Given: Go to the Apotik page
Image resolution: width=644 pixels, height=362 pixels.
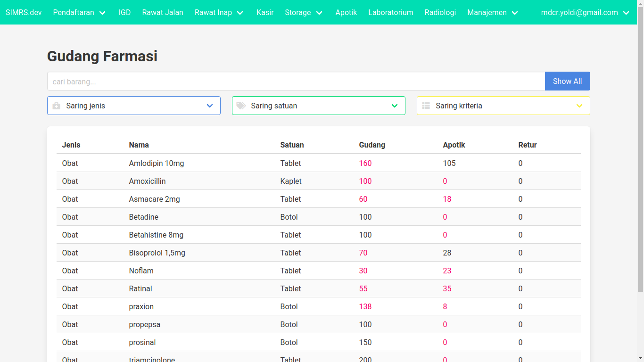Looking at the screenshot, I should point(346,13).
